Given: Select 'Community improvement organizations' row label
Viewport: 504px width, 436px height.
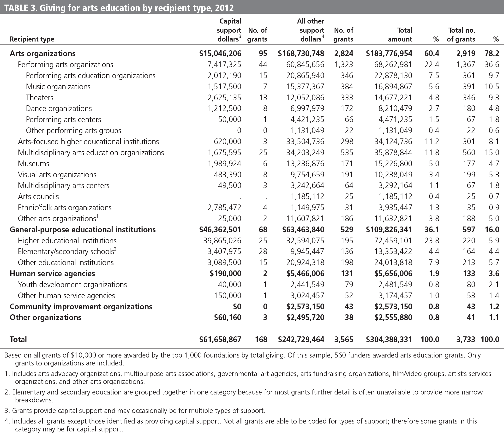Looking at the screenshot, I should click(x=81, y=307).
